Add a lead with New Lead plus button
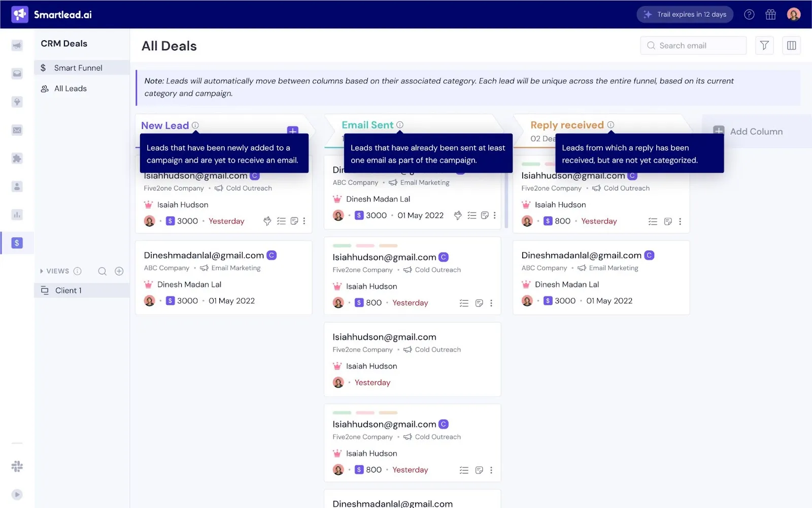The height and width of the screenshot is (508, 812). (293, 130)
